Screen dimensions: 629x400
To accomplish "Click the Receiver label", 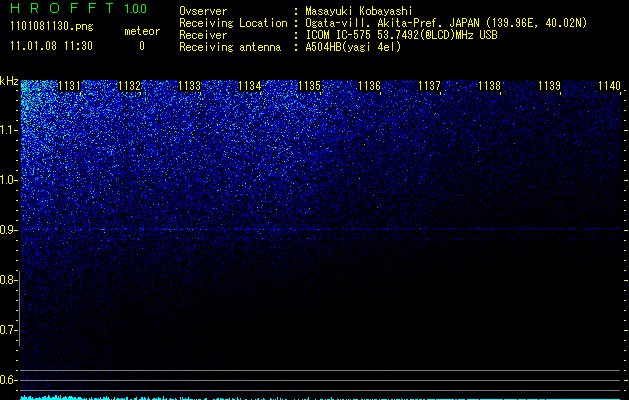I will point(203,35).
